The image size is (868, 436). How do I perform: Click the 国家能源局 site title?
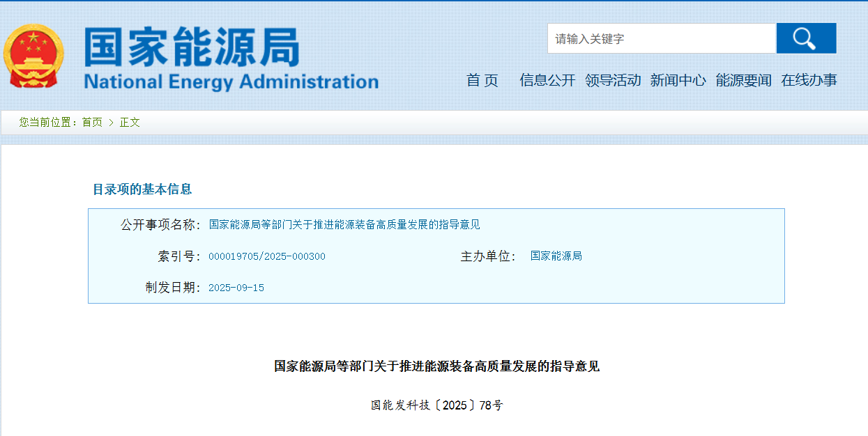(x=192, y=47)
